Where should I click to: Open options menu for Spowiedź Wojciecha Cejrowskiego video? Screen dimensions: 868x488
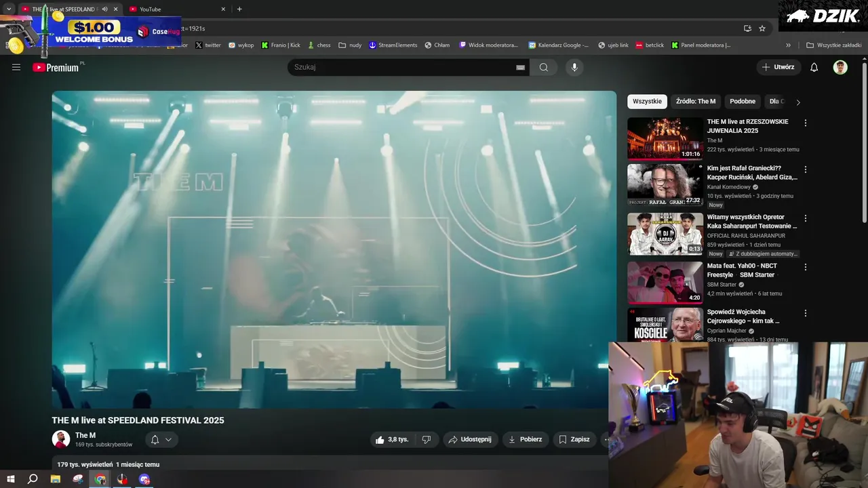[806, 313]
